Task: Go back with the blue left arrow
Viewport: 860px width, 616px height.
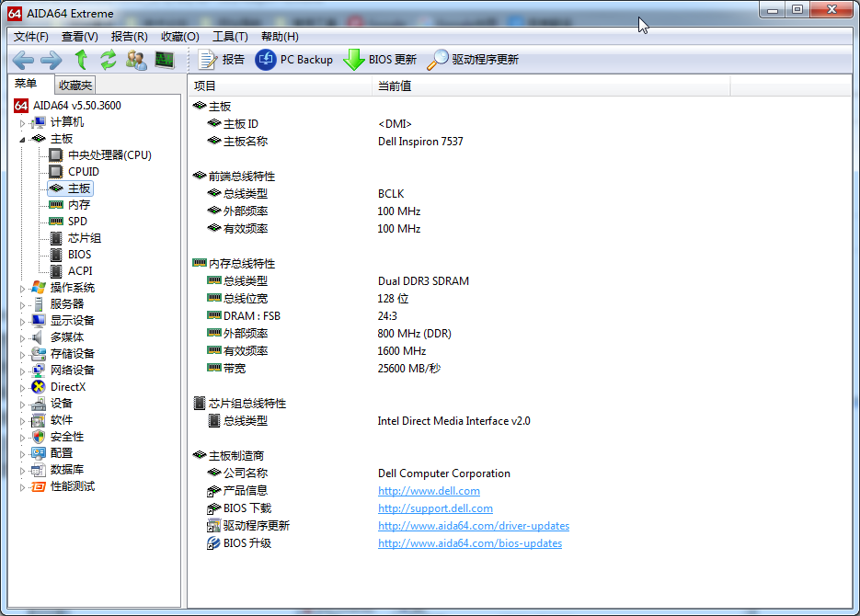Action: click(x=23, y=60)
